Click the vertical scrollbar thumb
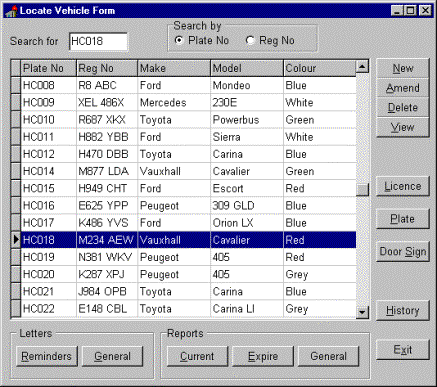437x387 pixels. click(x=362, y=190)
